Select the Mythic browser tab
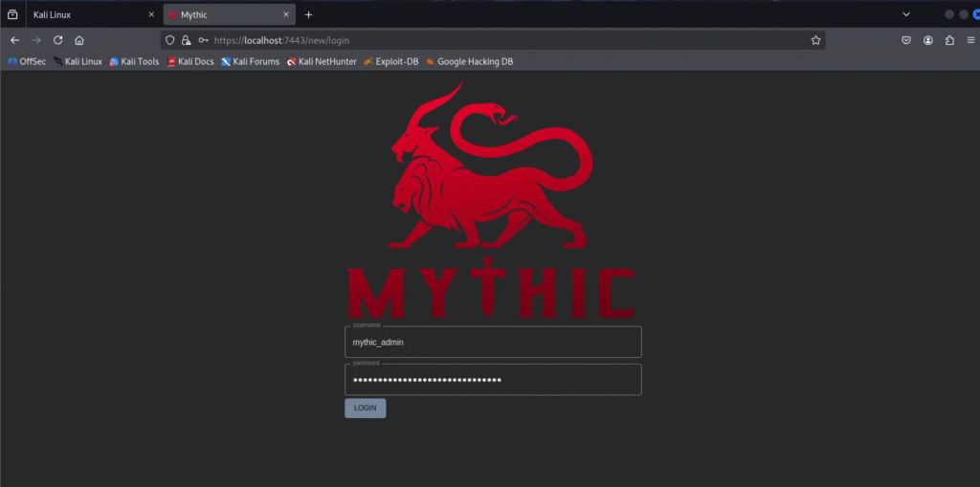This screenshot has width=980, height=487. (229, 14)
